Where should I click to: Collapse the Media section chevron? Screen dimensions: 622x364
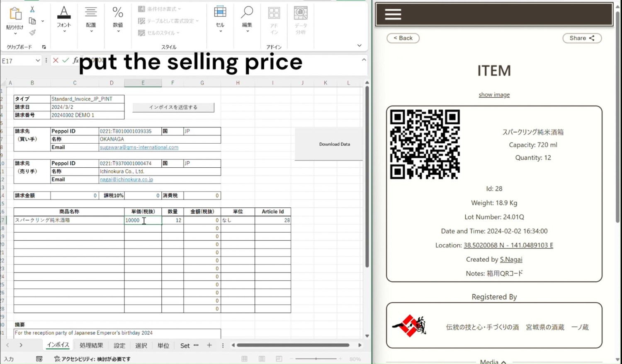pos(503,362)
